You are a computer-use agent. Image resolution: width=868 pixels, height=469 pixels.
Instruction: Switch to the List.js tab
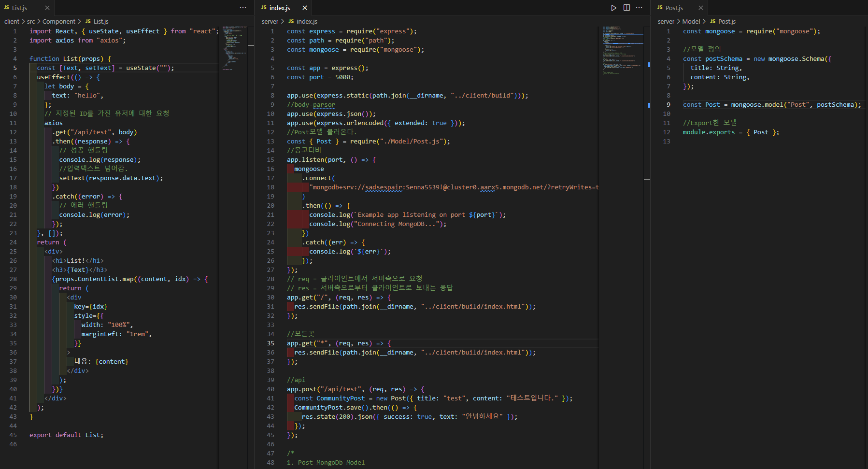[x=19, y=8]
